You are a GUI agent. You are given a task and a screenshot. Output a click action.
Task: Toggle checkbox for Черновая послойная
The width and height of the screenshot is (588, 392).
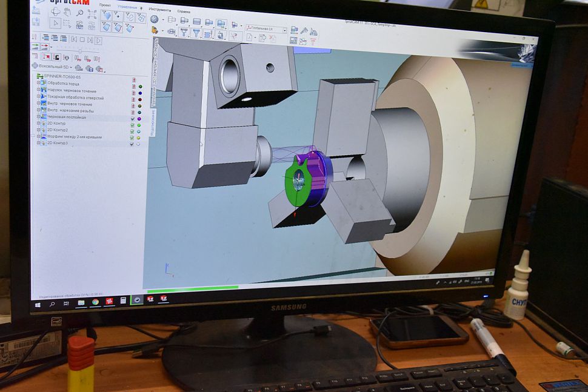(132, 119)
